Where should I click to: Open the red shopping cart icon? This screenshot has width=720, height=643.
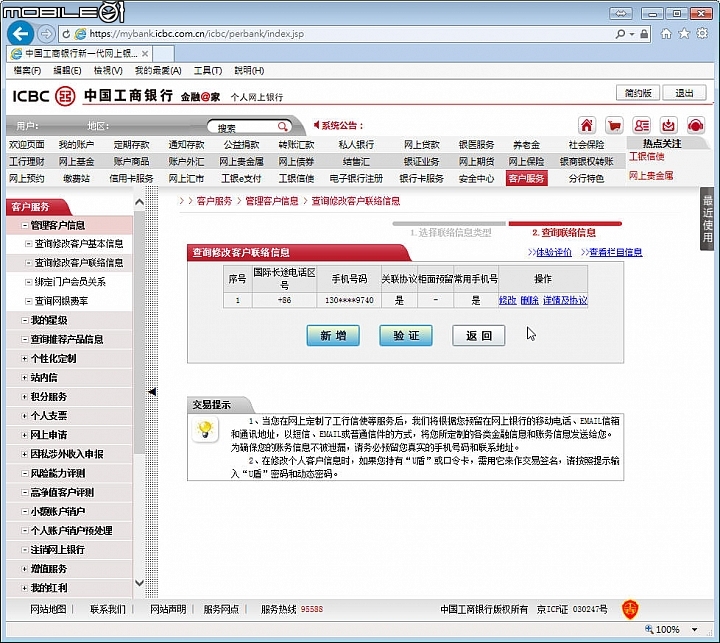[x=614, y=125]
